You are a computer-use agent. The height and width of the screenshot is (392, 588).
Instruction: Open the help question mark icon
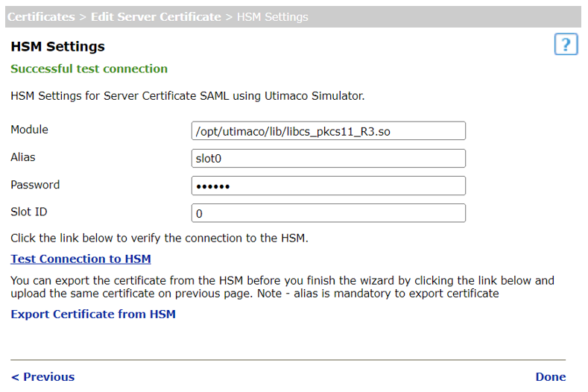pos(566,45)
